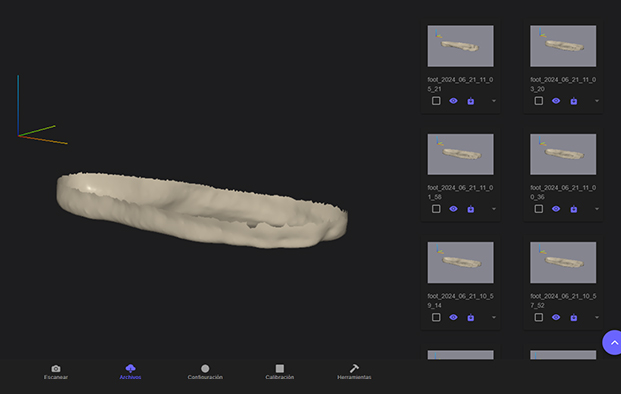Open dropdown arrow of foot_2024_06_21_11_01_58
Screen dimensions: 621x394
[x=494, y=209]
